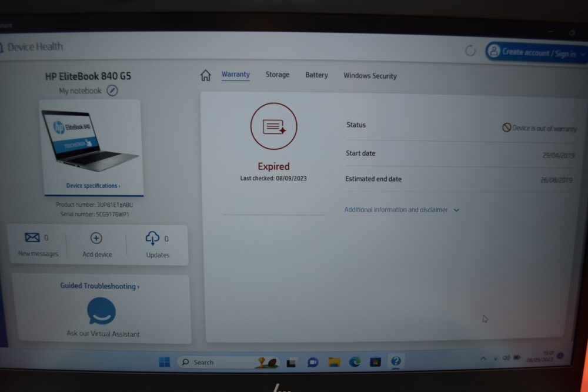The width and height of the screenshot is (588, 392).
Task: Click the Device Health header title
Action: [35, 47]
